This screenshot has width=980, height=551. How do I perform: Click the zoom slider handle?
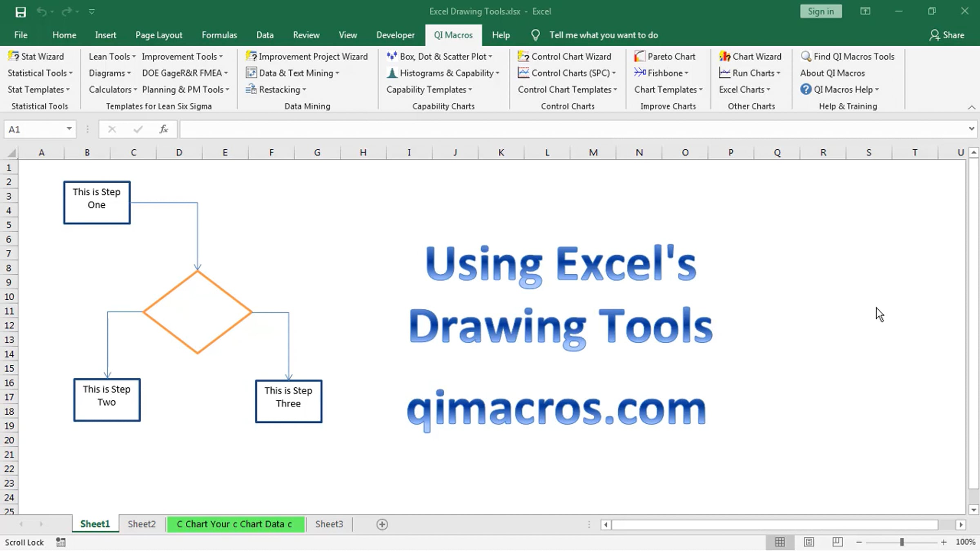(x=902, y=542)
